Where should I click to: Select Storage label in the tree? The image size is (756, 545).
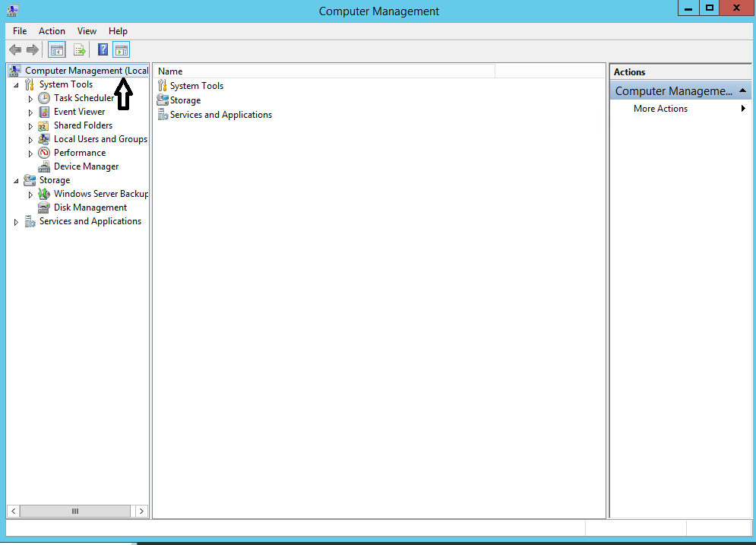point(55,180)
